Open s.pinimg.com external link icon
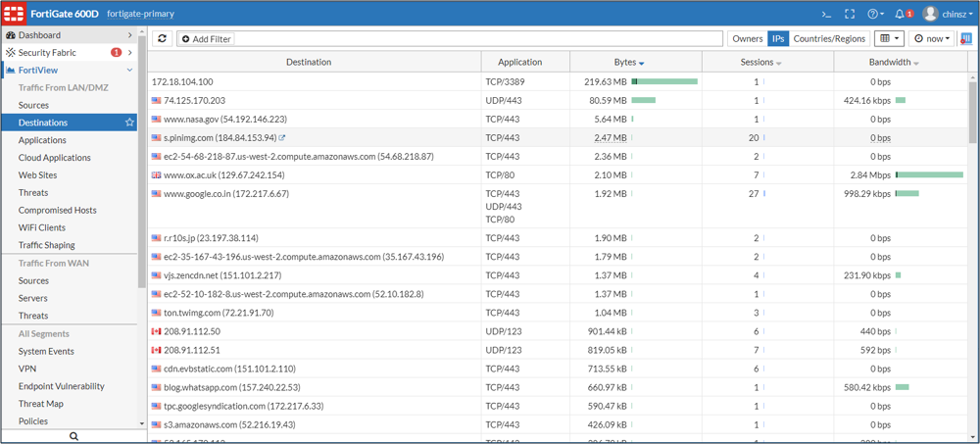980x444 pixels. (x=282, y=137)
